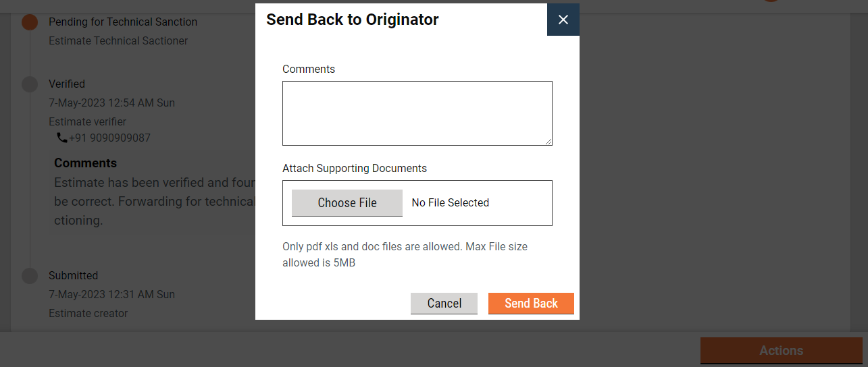Close the Send Back to Originator dialog
This screenshot has height=367, width=868.
coord(563,20)
